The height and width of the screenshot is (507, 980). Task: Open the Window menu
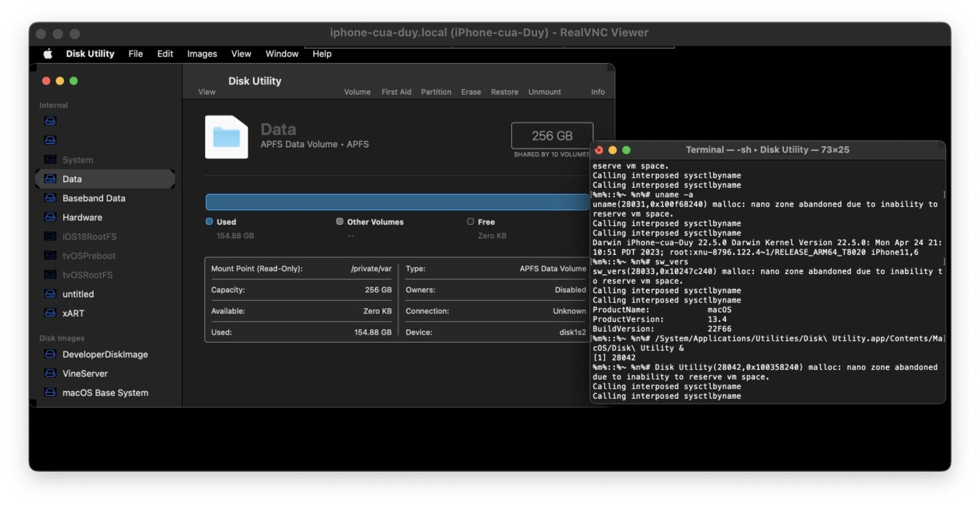tap(281, 54)
